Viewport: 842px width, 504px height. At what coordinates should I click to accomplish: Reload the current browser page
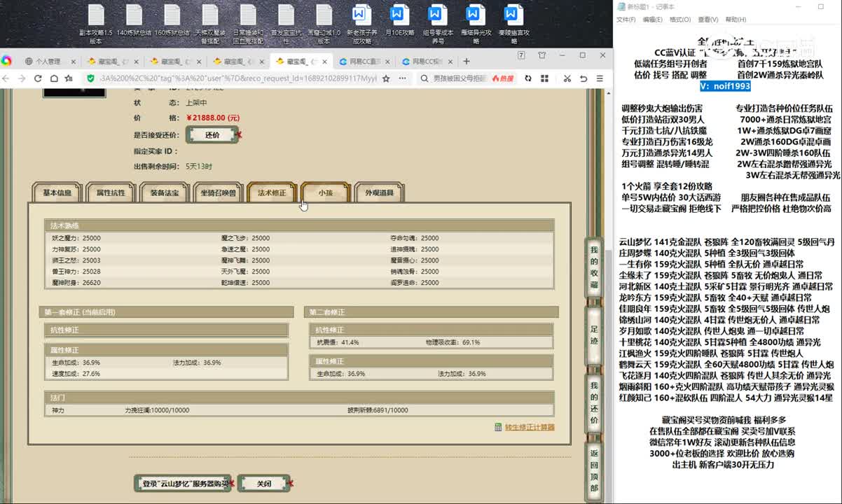pyautogui.click(x=39, y=78)
